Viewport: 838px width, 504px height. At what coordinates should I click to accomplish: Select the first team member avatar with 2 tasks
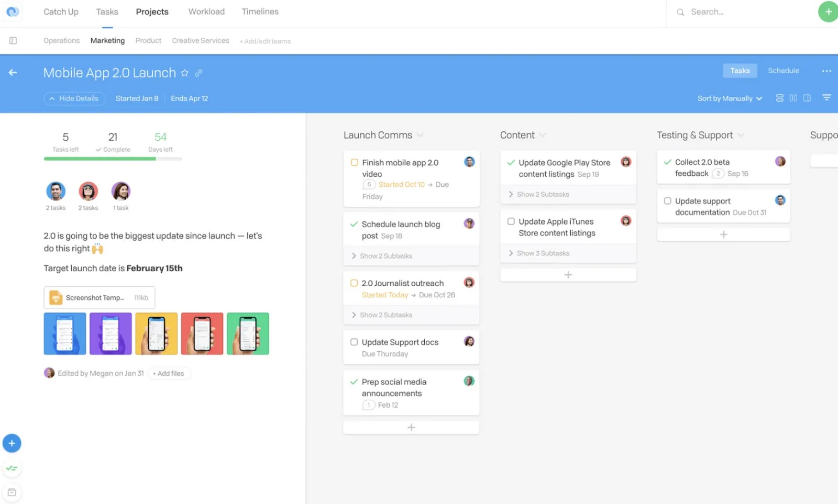(x=56, y=191)
